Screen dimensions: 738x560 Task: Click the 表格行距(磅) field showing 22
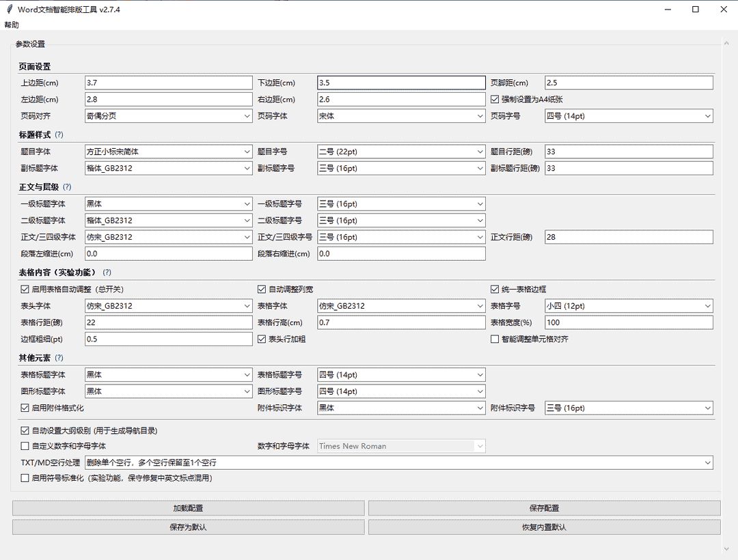coord(169,322)
